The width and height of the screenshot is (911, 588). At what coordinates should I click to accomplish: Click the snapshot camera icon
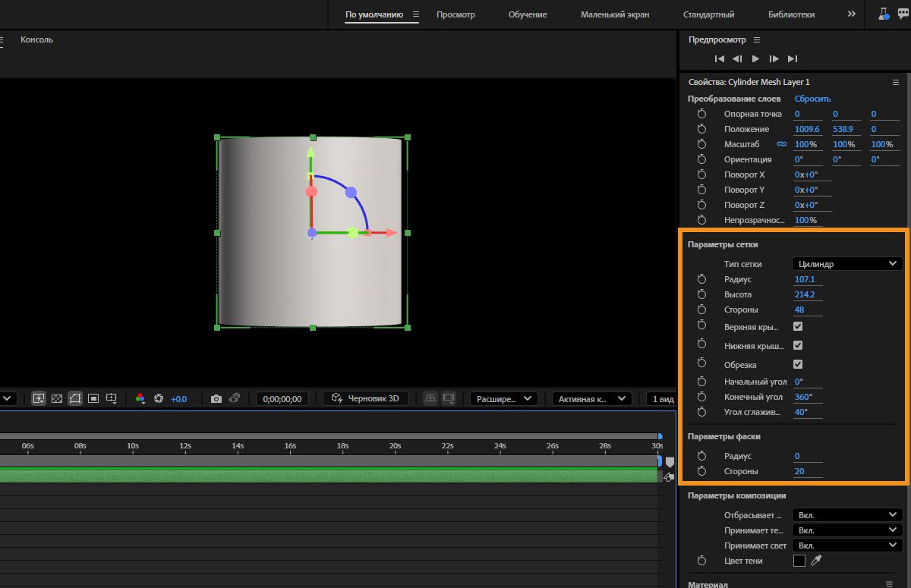pos(216,398)
